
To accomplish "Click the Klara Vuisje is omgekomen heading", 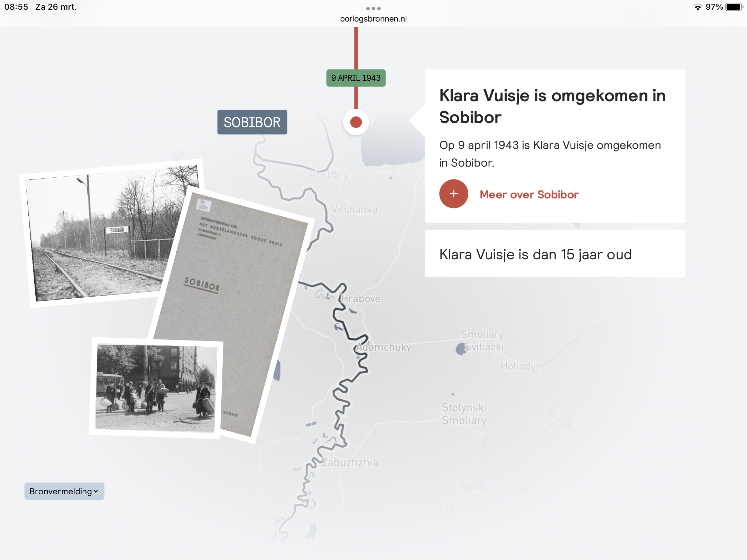I will click(x=552, y=106).
